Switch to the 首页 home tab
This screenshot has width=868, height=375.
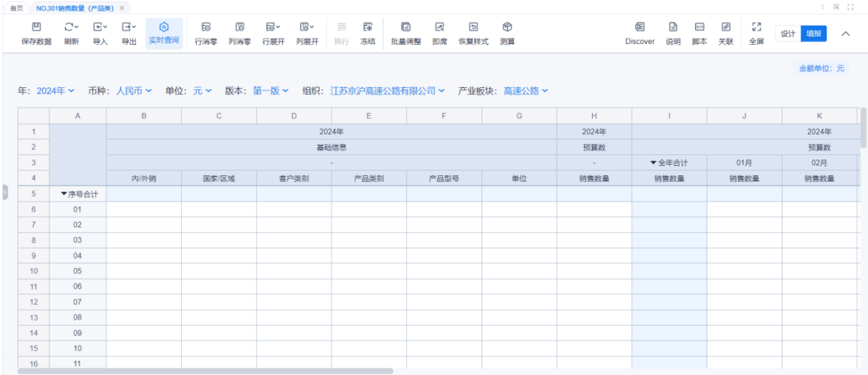pos(17,8)
